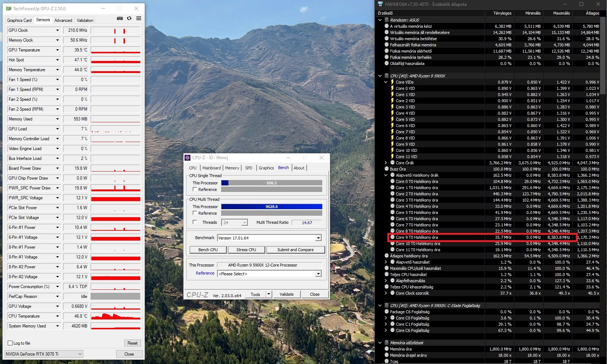This screenshot has width=607, height=364.
Task: Click Reset button in GPU-Z
Action: (x=133, y=343)
